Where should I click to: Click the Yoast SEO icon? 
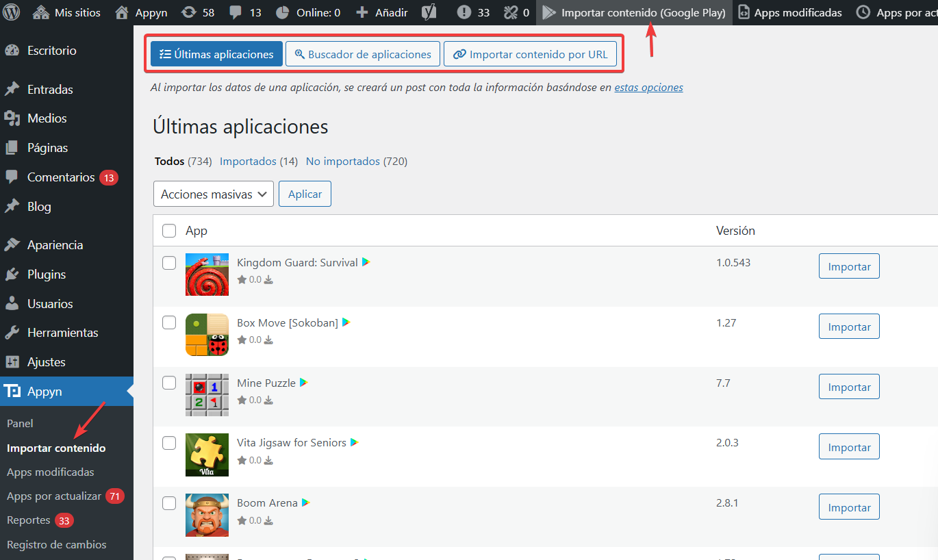click(x=429, y=12)
